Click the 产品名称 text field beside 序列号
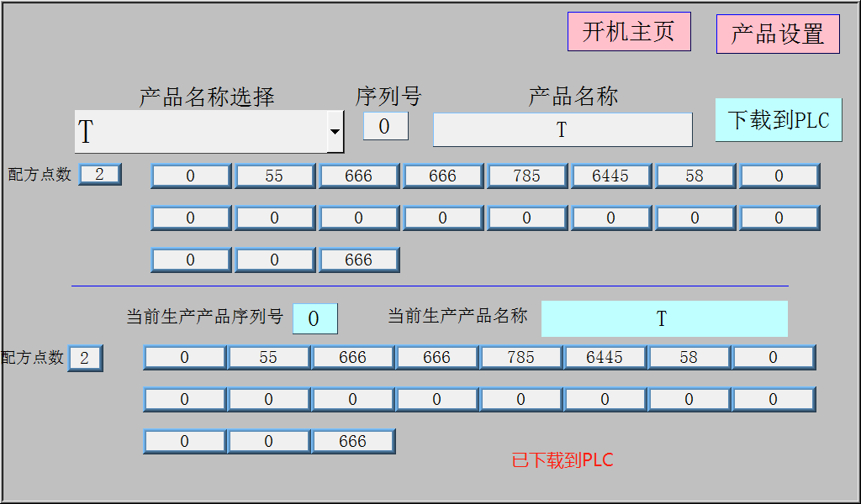Viewport: 861px width, 504px height. (563, 130)
